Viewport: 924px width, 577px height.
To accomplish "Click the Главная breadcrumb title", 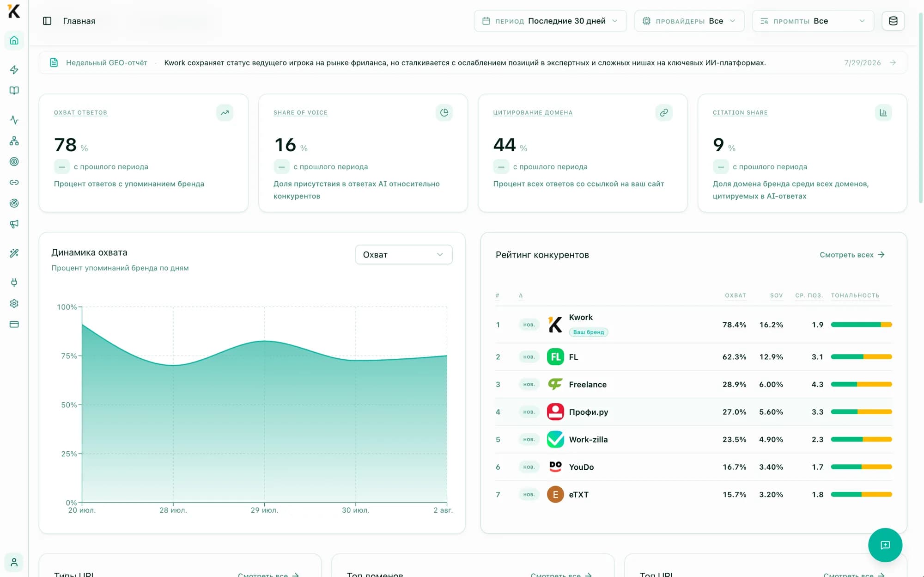I will point(79,21).
